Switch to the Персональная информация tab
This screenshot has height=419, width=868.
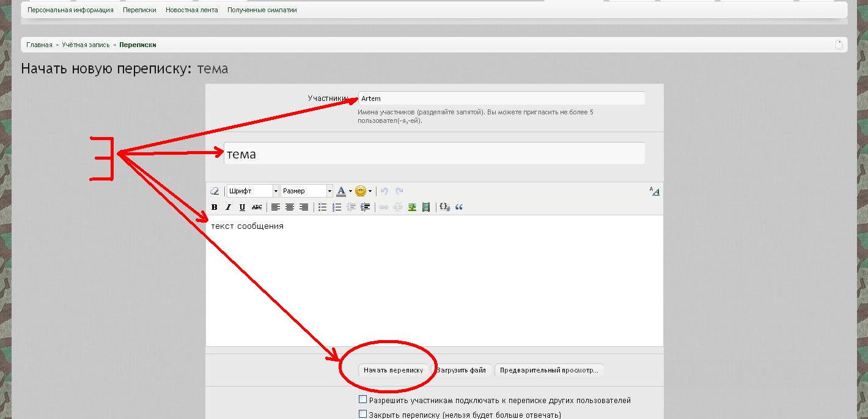click(70, 10)
